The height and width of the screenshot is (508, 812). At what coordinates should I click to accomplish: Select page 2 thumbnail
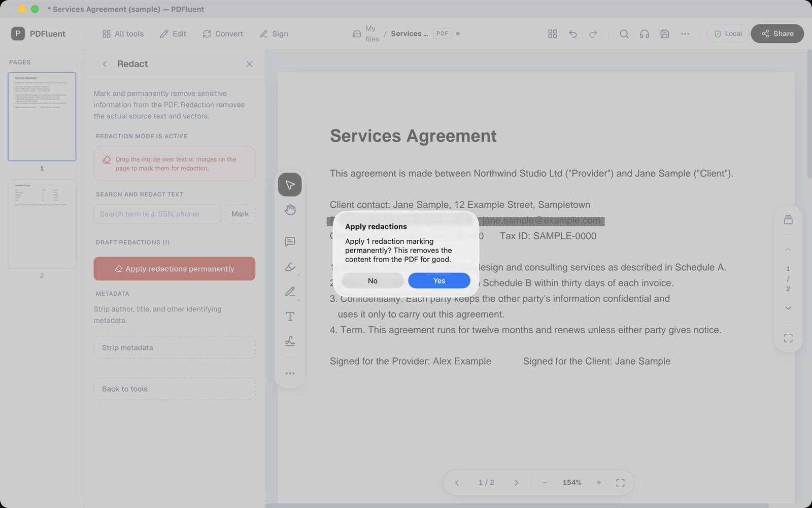[x=42, y=224]
